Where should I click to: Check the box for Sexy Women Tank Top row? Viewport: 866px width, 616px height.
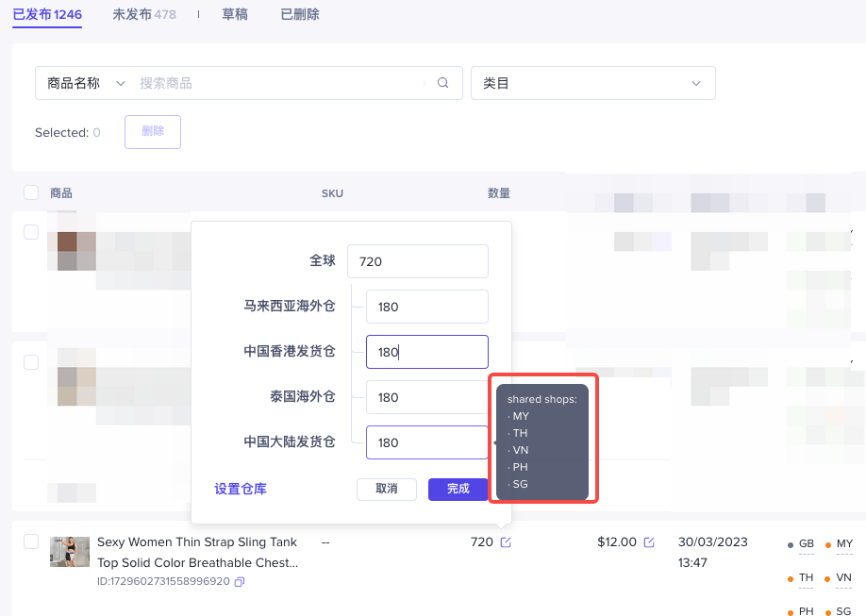31,541
